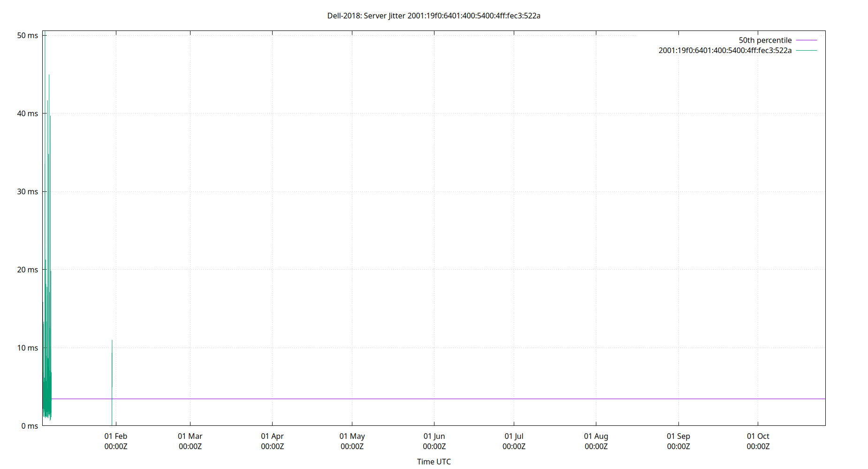The height and width of the screenshot is (469, 868).
Task: Select the 01 Mar tick label
Action: [x=190, y=436]
